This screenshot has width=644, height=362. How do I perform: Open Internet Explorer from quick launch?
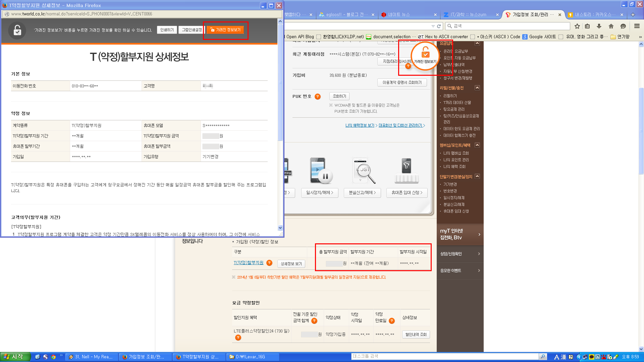pyautogui.click(x=38, y=357)
